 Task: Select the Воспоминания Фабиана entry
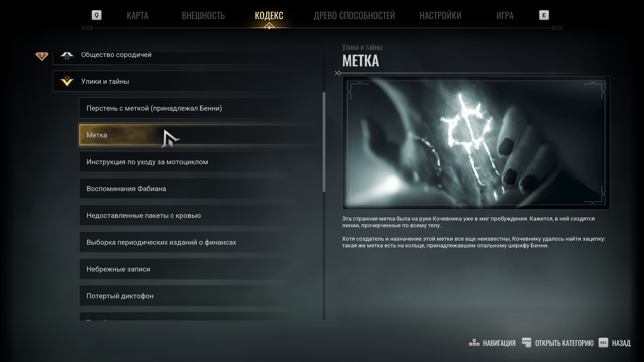199,188
